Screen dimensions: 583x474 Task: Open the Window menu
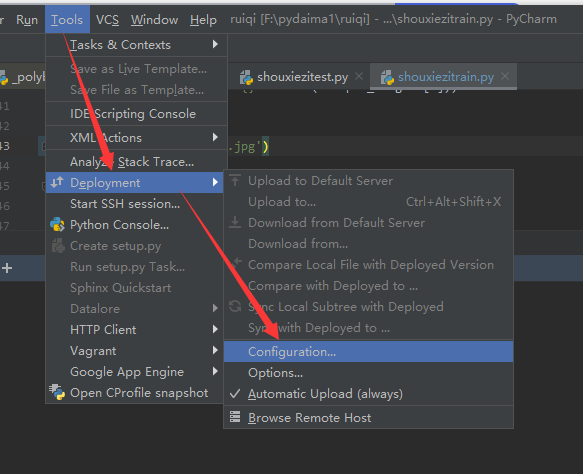(154, 20)
